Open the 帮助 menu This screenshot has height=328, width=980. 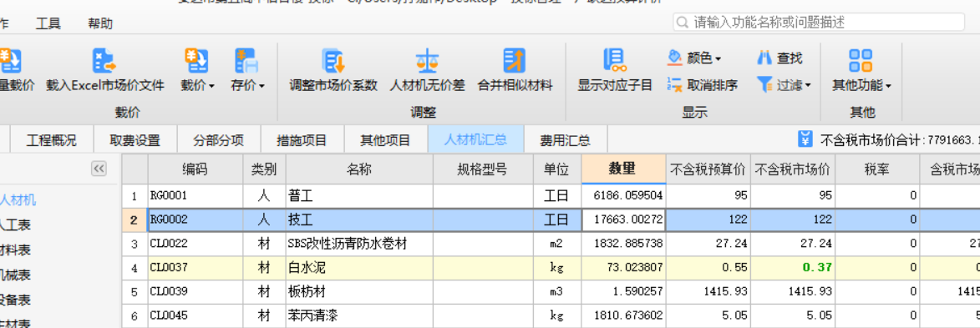pyautogui.click(x=100, y=23)
